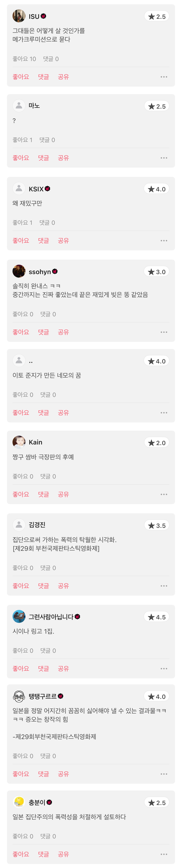Click the 4.5 star rating badge
Image resolution: width=182 pixels, height=868 pixels.
point(157,617)
